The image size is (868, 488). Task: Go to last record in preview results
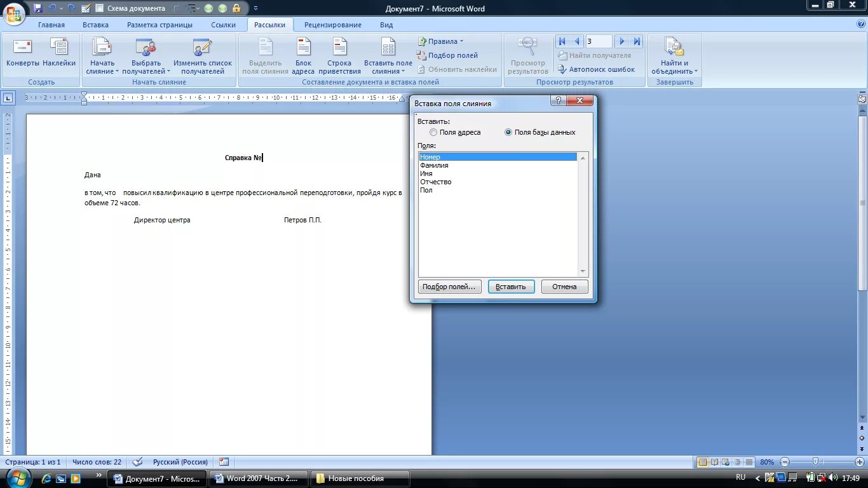tap(637, 41)
